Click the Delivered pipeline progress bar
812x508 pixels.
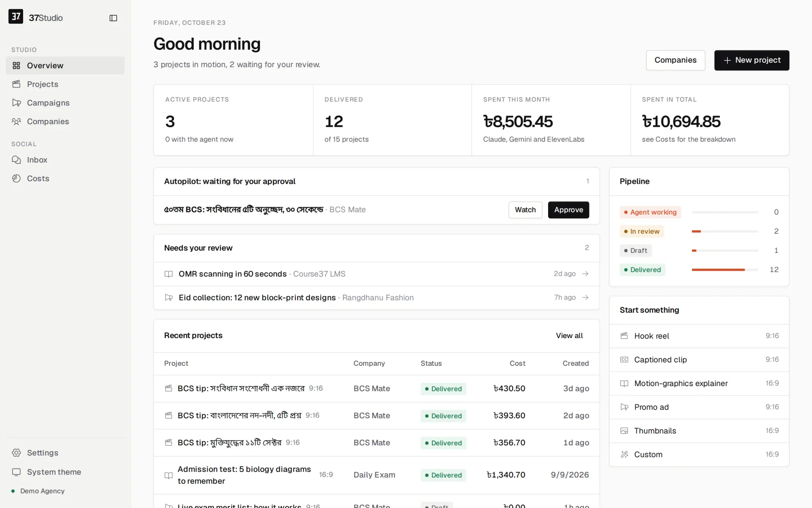click(x=725, y=270)
